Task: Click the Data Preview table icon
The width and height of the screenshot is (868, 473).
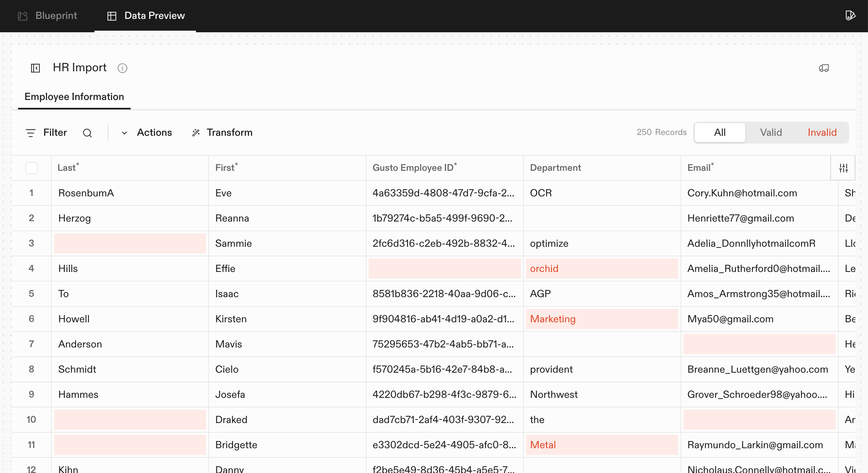Action: coord(112,16)
